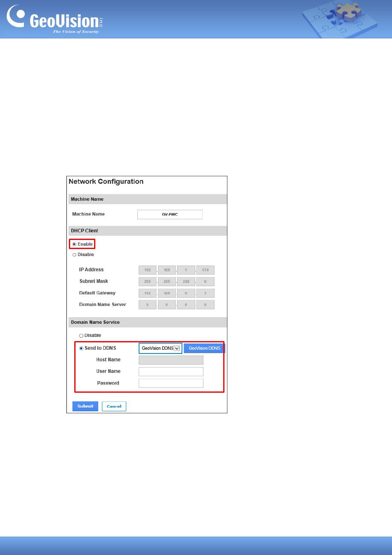This screenshot has height=555, width=392.
Task: Click first octet of Default Gateway
Action: (x=147, y=293)
